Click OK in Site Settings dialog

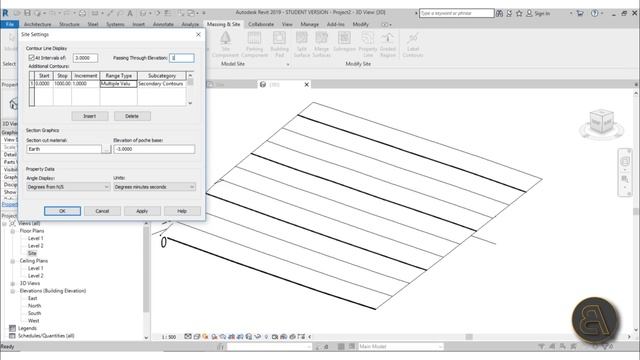(x=62, y=211)
